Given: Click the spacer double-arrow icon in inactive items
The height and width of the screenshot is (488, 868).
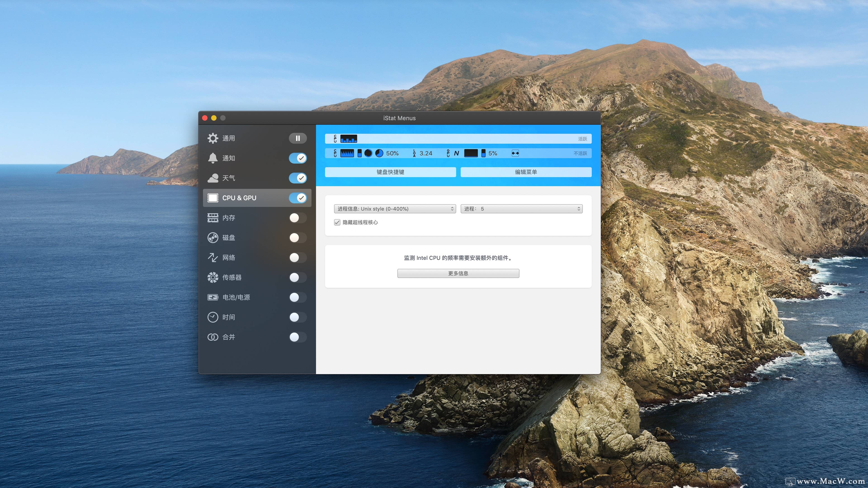Looking at the screenshot, I should pos(515,153).
